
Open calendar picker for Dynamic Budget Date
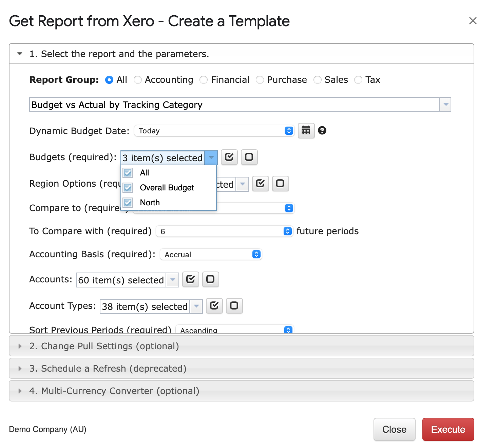click(x=306, y=131)
